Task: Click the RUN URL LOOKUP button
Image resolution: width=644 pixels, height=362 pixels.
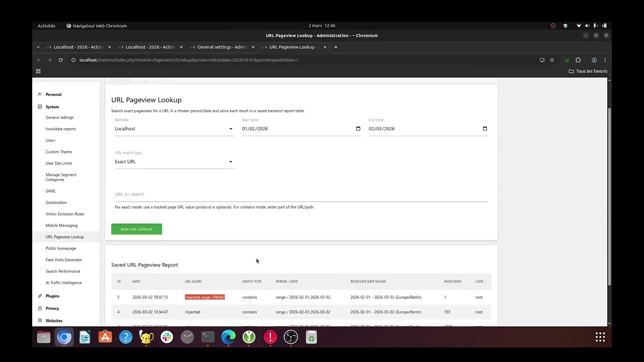Action: 136,229
